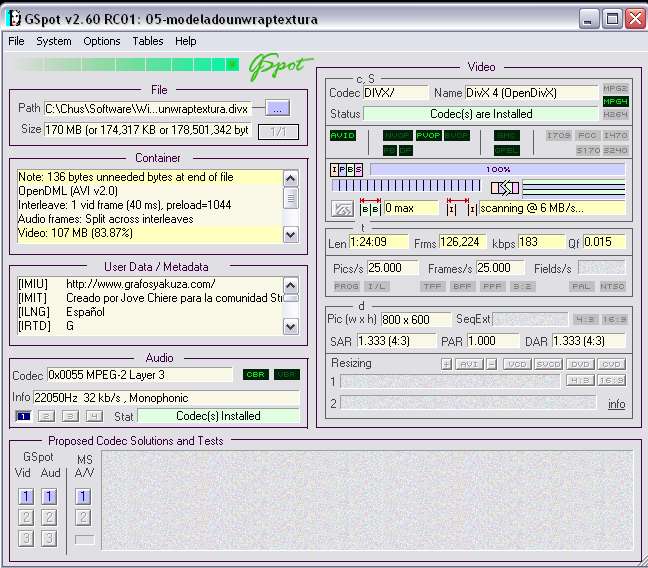Viewport: 648px width, 568px height.
Task: Click the frame scan arrows icon
Action: 505,188
